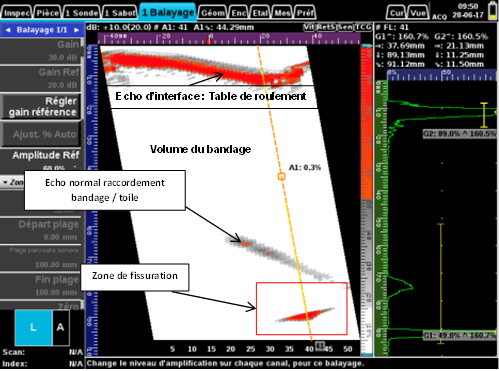499x371 pixels.
Task: Switch to the Géom tab
Action: [x=213, y=13]
